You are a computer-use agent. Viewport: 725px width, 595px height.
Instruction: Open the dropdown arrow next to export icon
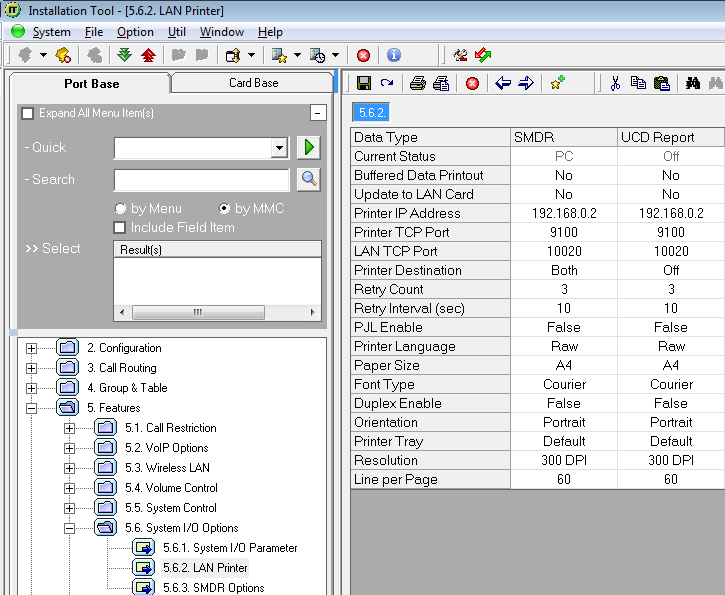pos(252,55)
